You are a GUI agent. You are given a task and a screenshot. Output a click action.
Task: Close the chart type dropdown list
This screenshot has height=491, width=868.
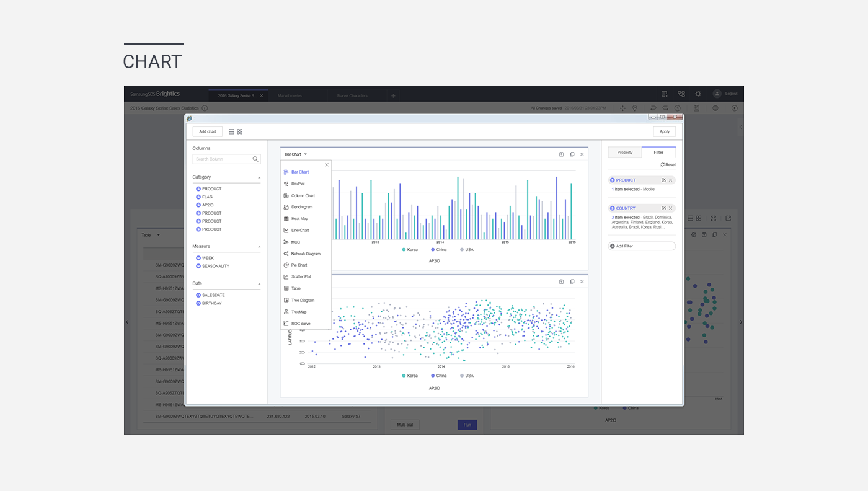tap(327, 165)
